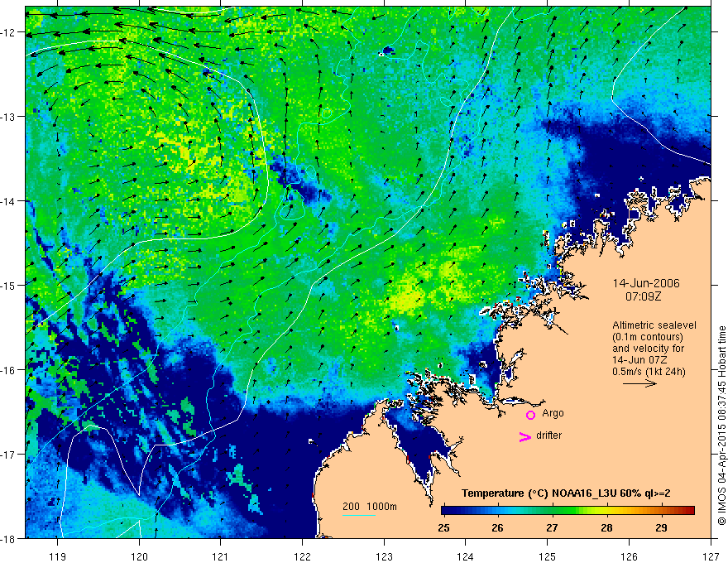The image size is (728, 563).
Task: Click the longitude axis label 125
Action: (x=547, y=556)
